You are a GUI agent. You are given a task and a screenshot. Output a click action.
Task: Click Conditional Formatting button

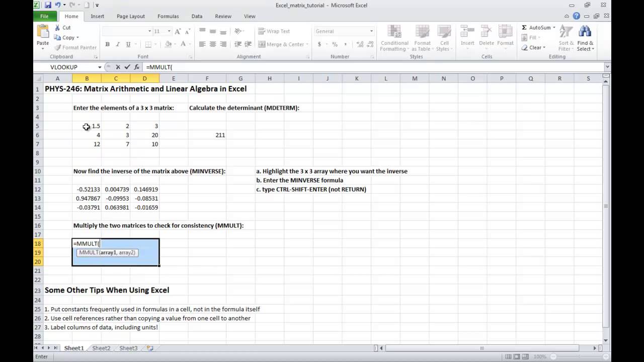[394, 38]
